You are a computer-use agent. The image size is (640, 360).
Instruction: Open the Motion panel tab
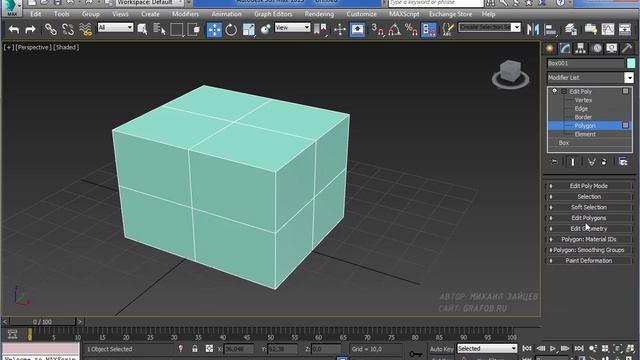[597, 49]
